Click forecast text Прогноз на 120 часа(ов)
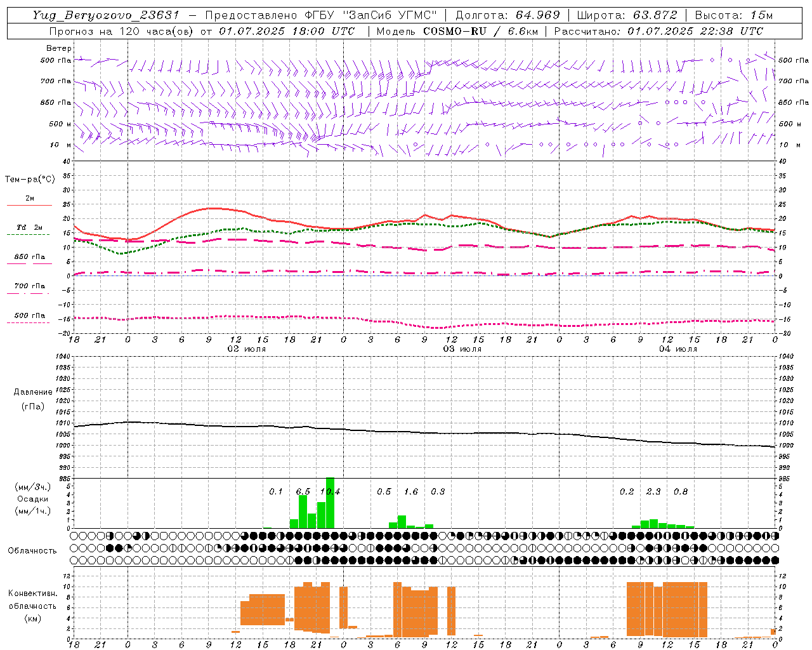This screenshot has height=650, width=812. (x=122, y=31)
